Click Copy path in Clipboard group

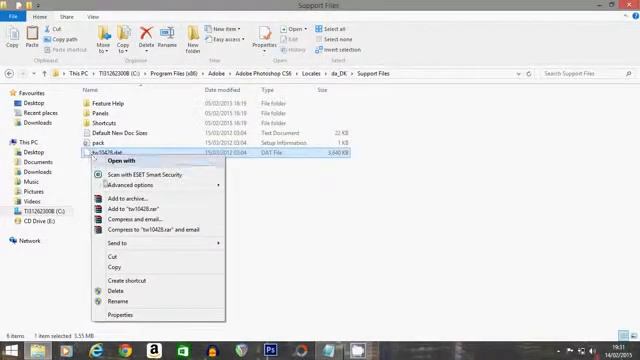pos(61,40)
